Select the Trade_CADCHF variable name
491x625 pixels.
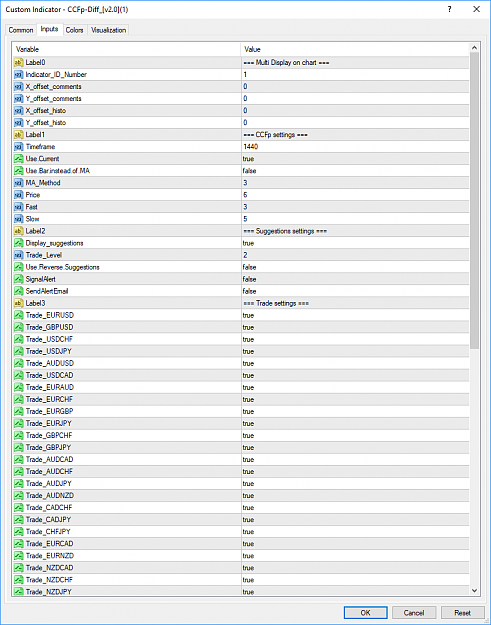click(49, 507)
